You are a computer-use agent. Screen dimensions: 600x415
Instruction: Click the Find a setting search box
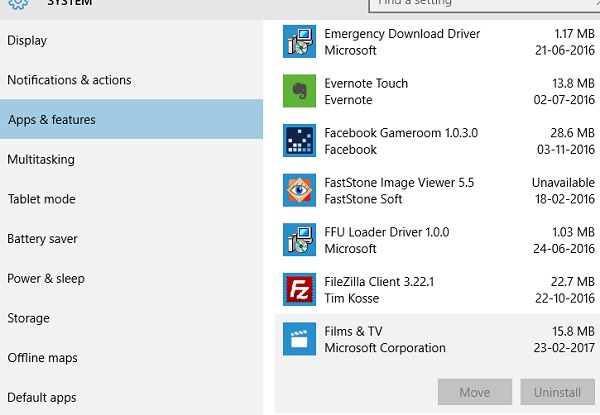point(484,5)
